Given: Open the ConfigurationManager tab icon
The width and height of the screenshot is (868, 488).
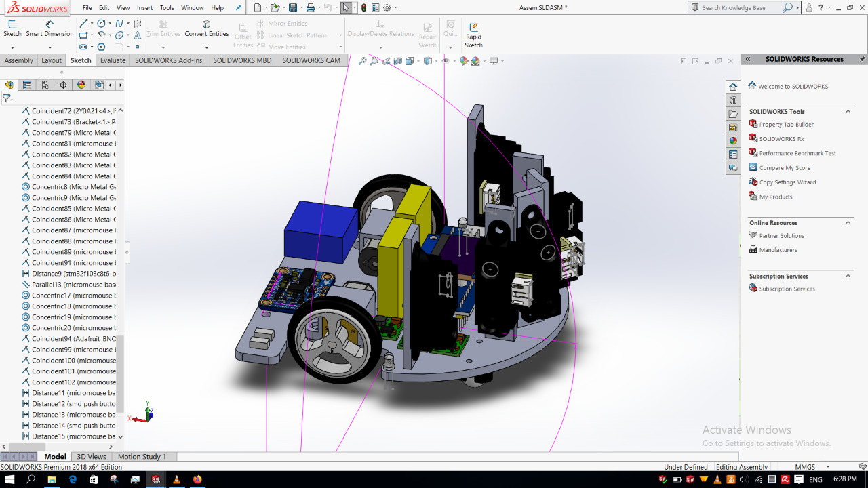Looking at the screenshot, I should [45, 85].
